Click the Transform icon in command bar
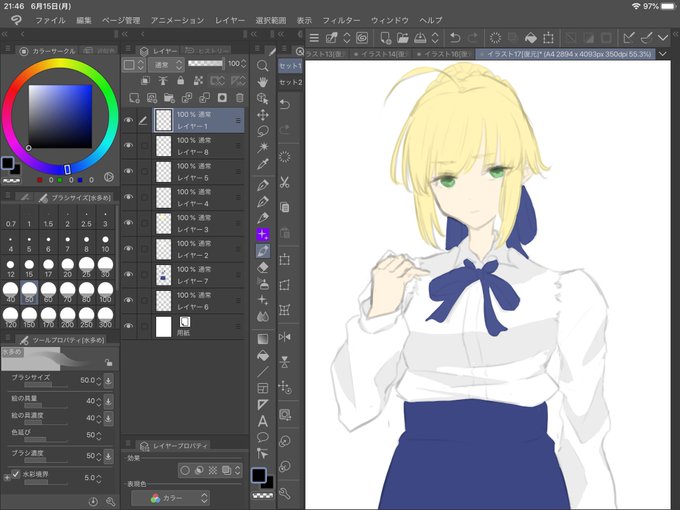Screen dimensions: 680x510 548,38
